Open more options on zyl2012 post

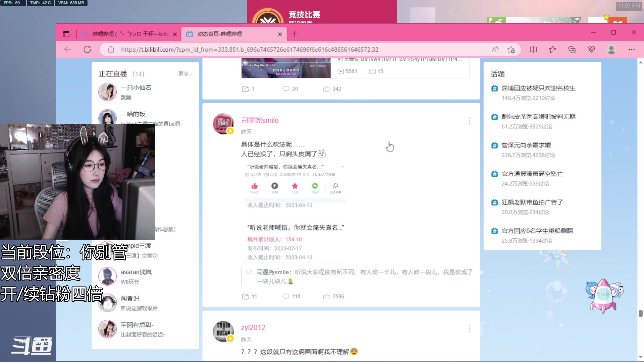tap(469, 328)
